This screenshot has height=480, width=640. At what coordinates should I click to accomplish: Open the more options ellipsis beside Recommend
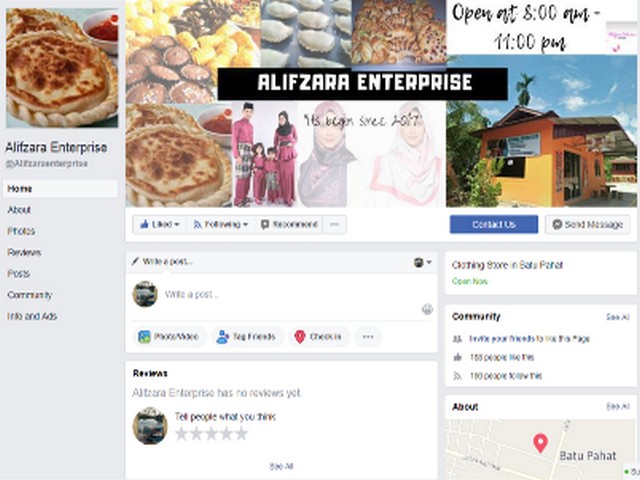pyautogui.click(x=334, y=224)
